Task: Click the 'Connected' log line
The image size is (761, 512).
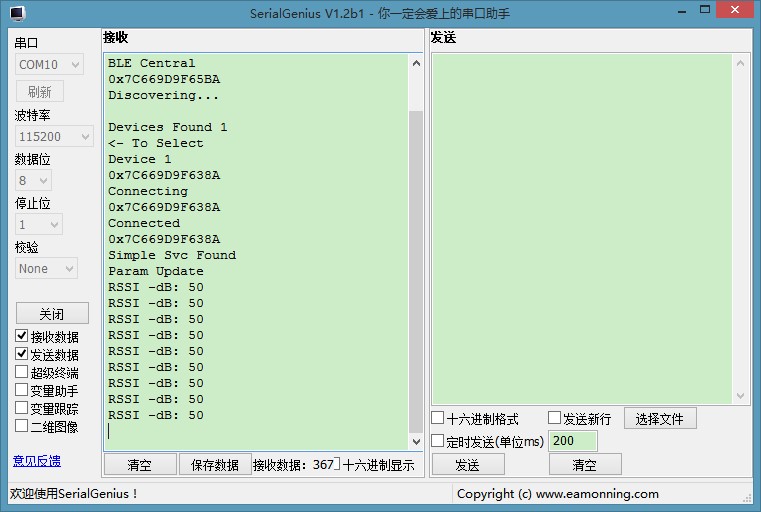Action: click(144, 223)
